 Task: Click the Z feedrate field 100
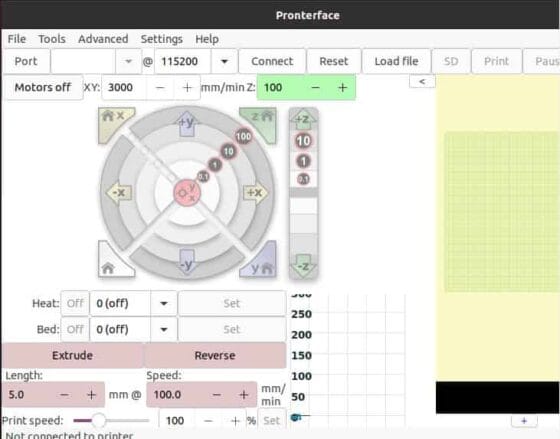(x=280, y=88)
